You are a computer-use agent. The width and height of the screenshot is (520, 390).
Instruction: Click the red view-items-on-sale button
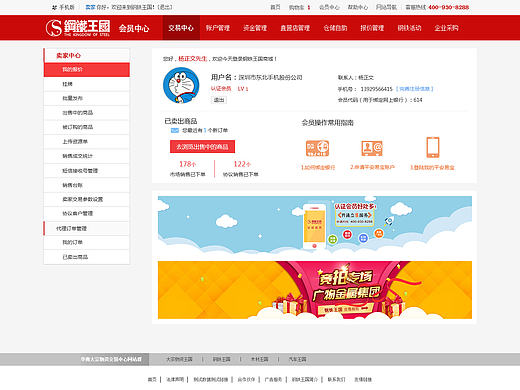coord(202,147)
